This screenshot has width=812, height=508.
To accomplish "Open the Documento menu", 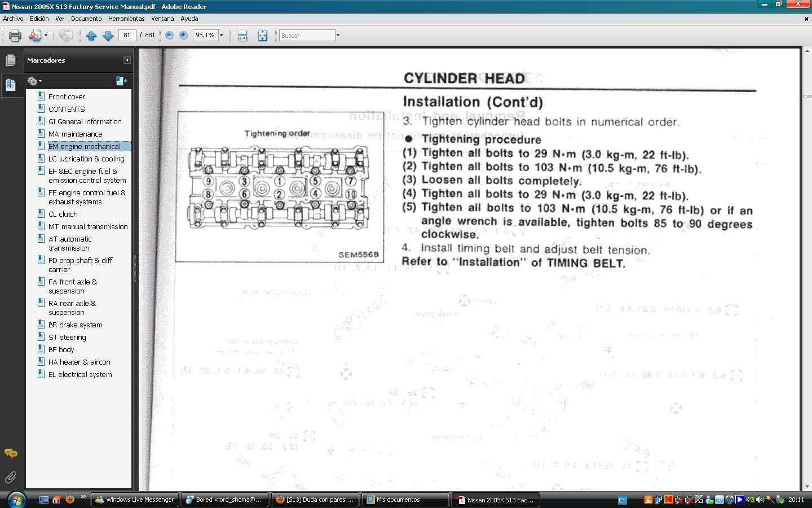I will 86,19.
